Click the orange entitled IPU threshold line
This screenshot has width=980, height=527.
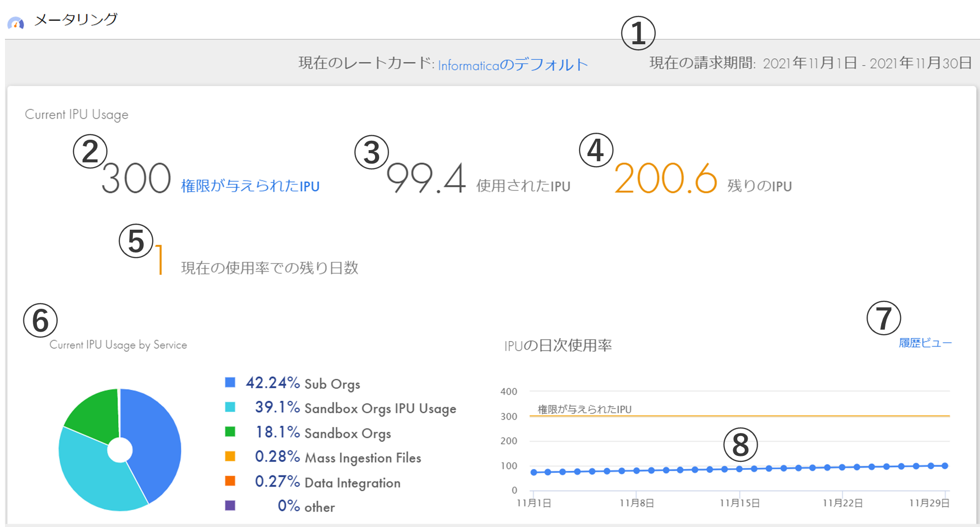[x=740, y=416]
